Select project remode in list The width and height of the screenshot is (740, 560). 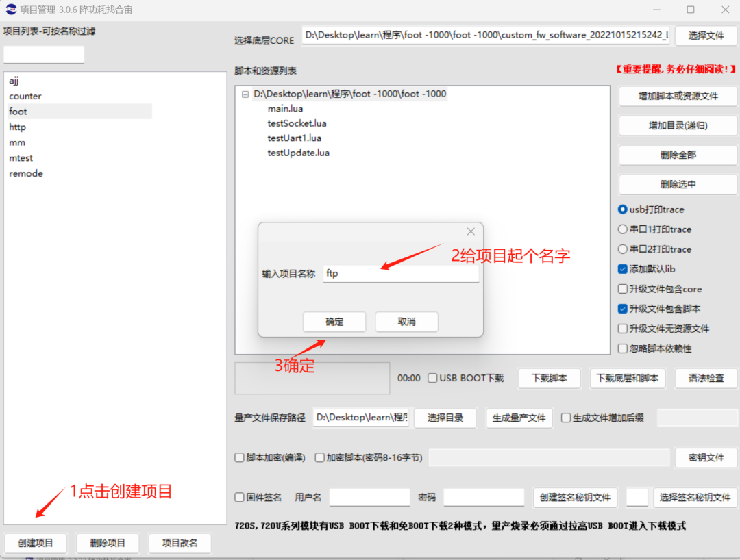[x=26, y=173]
